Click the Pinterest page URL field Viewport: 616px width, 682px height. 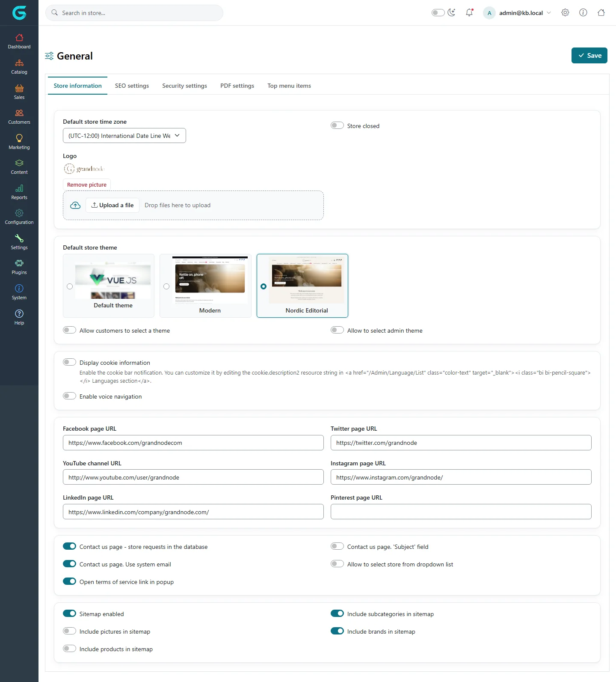461,512
